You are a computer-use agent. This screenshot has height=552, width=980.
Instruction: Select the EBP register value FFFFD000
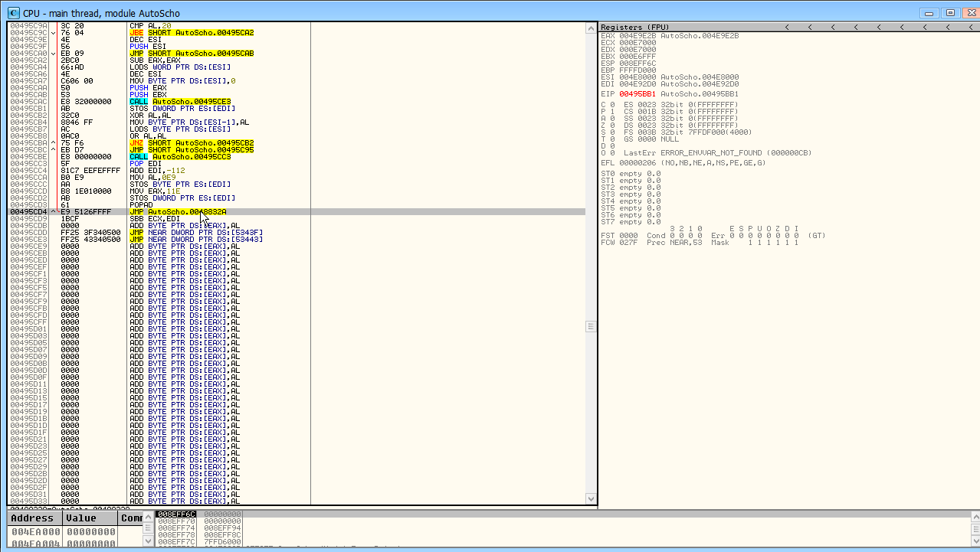(637, 70)
